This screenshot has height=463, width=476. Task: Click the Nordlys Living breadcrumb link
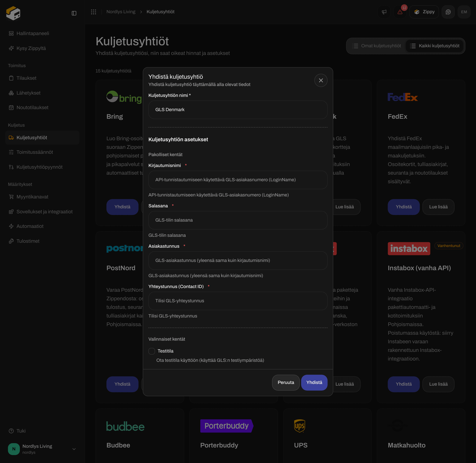121,12
